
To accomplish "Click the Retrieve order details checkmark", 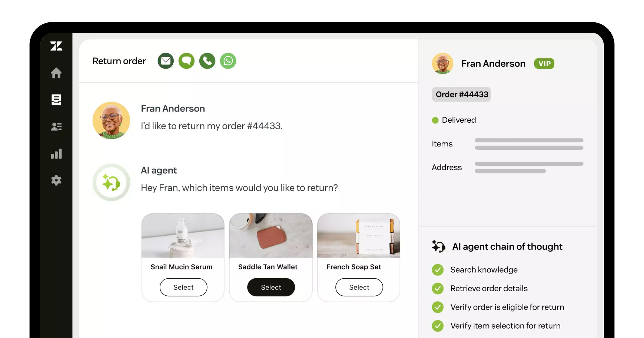I will pyautogui.click(x=438, y=289).
